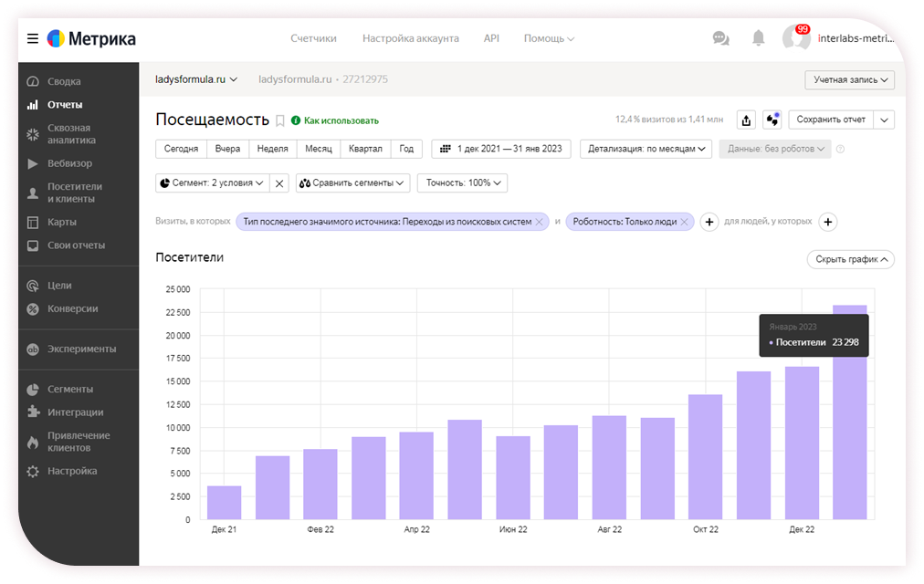This screenshot has height=584, width=924.
Task: Click the user avatar with 99 badge
Action: click(x=796, y=38)
